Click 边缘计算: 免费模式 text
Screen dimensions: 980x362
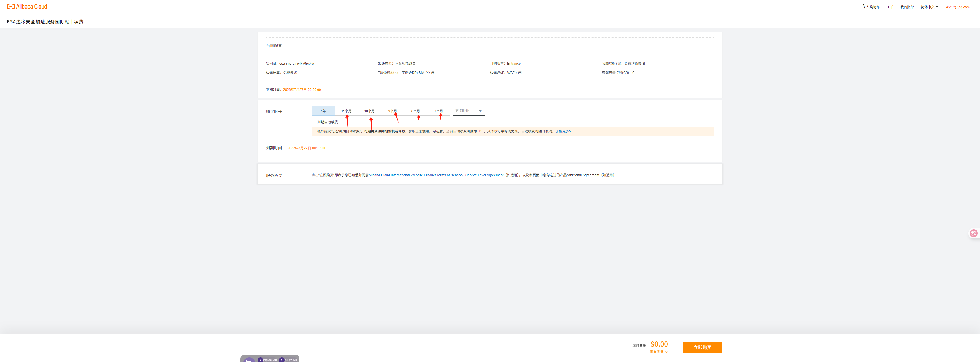(281, 73)
